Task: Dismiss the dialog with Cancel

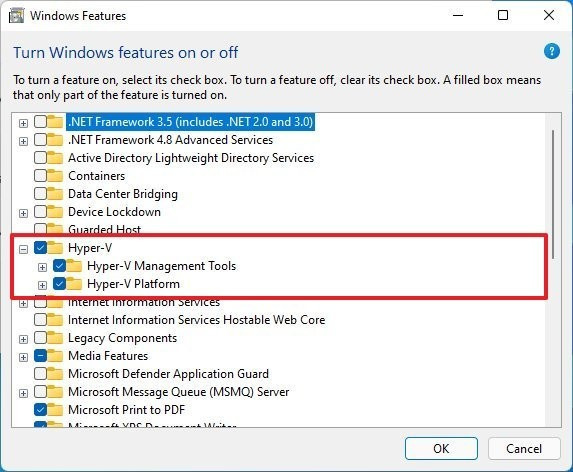Action: [x=524, y=448]
